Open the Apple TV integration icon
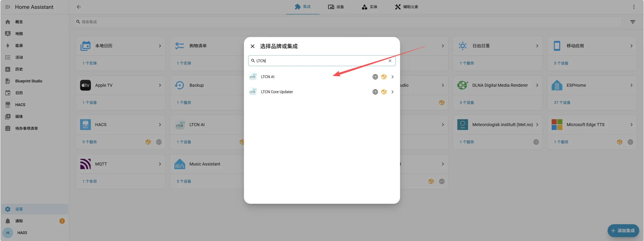This screenshot has width=644, height=241. point(85,85)
